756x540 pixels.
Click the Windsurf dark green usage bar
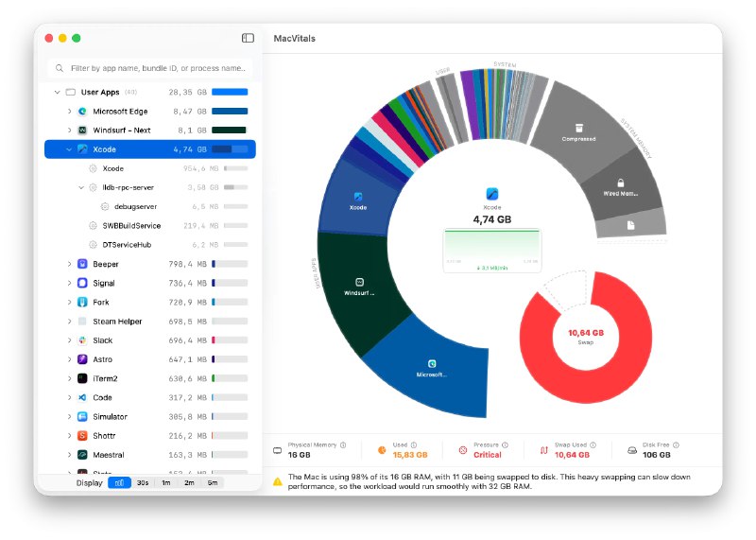pos(229,131)
